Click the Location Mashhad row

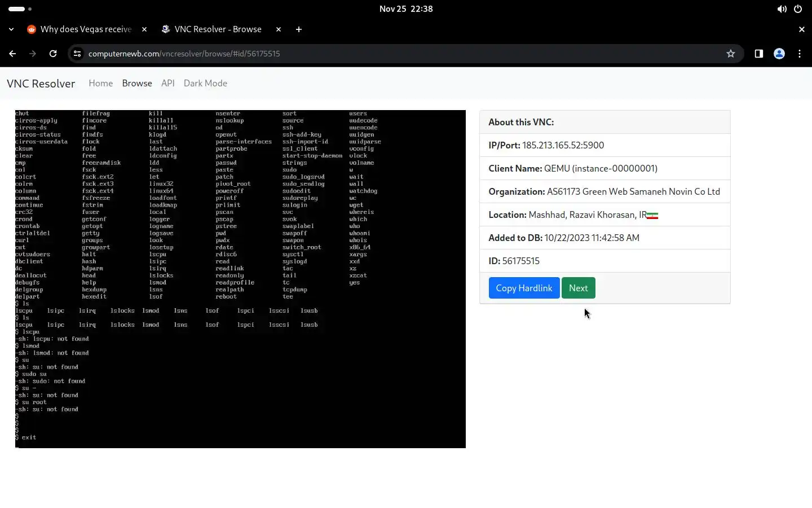(605, 214)
